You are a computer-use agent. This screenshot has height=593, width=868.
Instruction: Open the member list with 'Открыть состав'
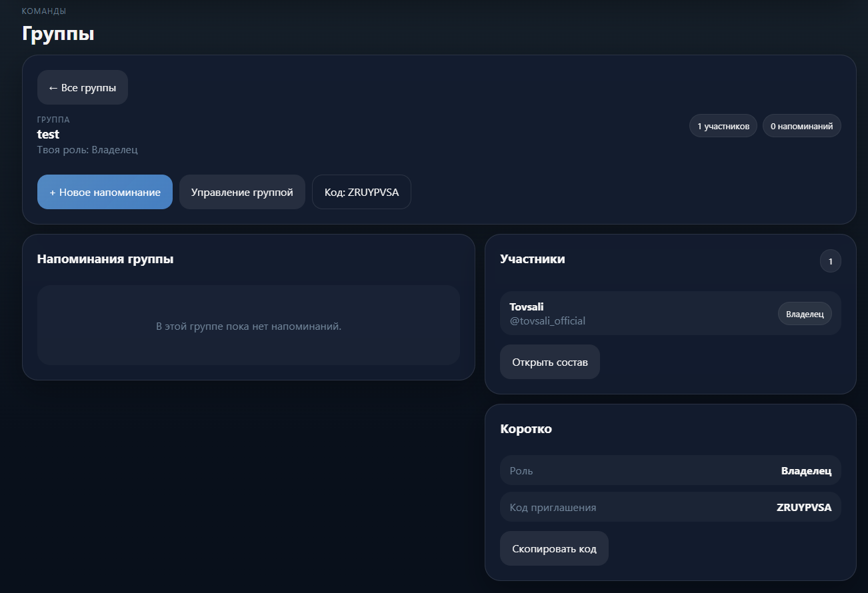pyautogui.click(x=549, y=362)
